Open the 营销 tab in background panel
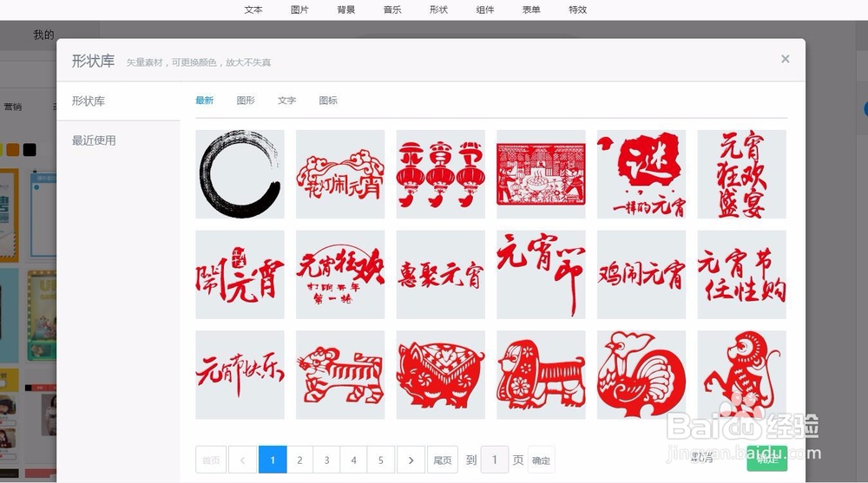 (x=13, y=107)
